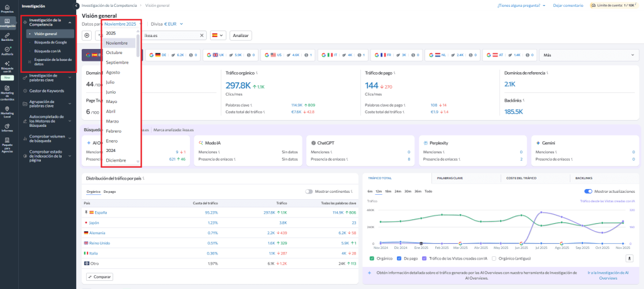Open the Auditoría sidebar icon
The width and height of the screenshot is (644, 289).
point(7,51)
